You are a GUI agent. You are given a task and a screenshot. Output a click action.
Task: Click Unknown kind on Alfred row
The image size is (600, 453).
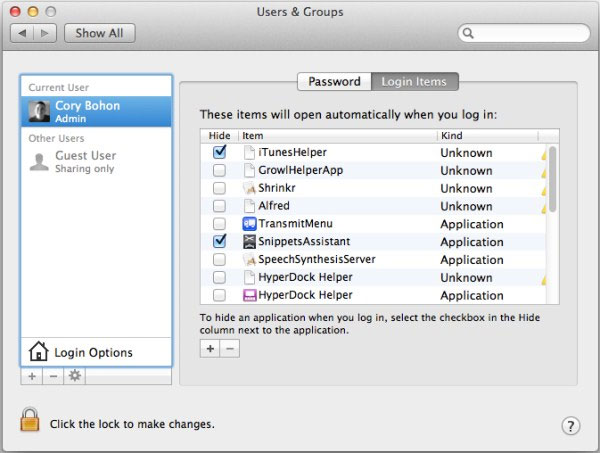click(x=466, y=206)
